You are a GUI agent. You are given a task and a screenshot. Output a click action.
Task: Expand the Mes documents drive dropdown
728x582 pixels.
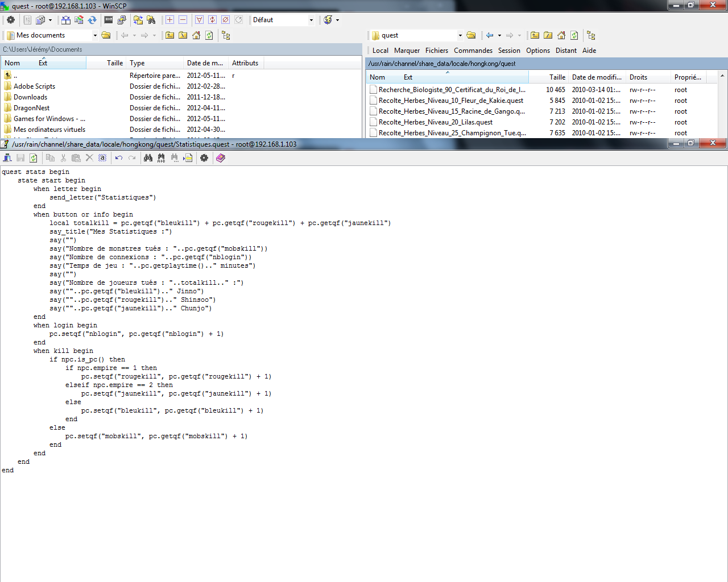[95, 35]
